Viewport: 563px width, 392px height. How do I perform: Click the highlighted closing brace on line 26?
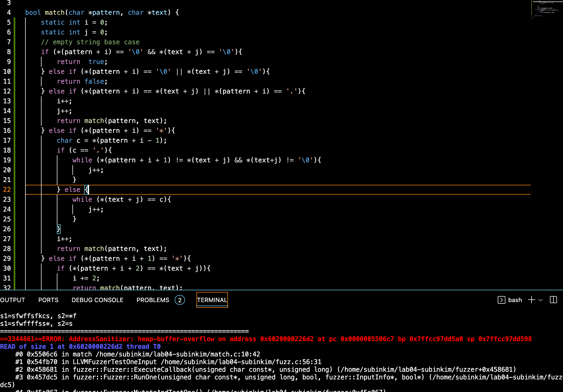[58, 229]
